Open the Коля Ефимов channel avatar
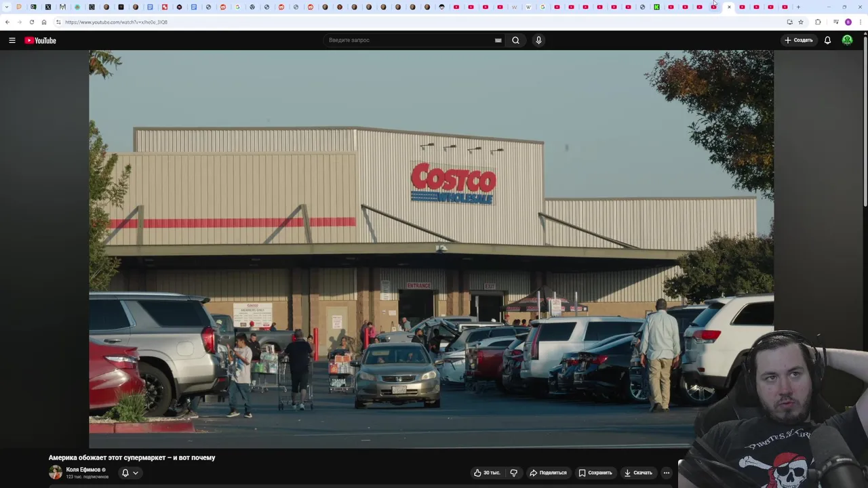Image resolution: width=868 pixels, height=488 pixels. 55,472
